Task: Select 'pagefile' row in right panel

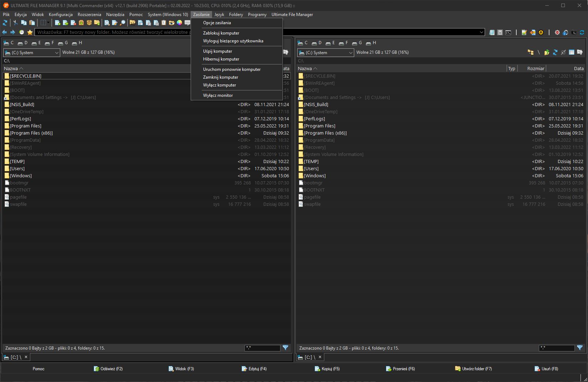Action: click(441, 197)
